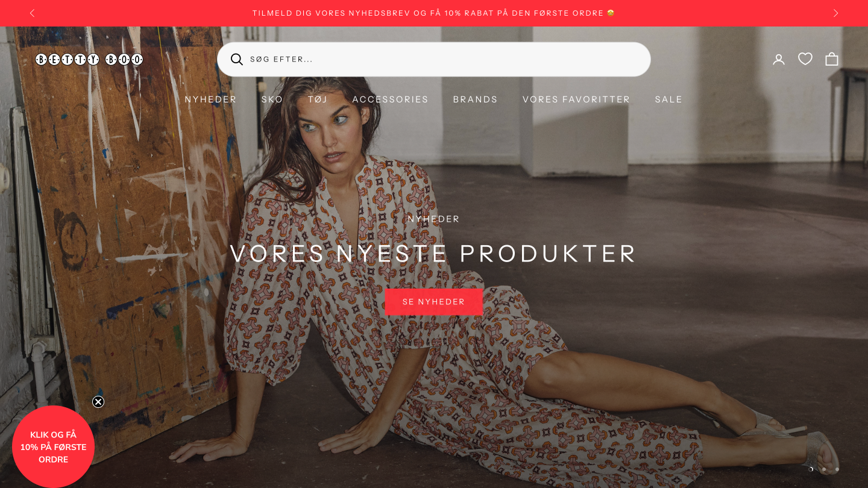Show next announcement with right arrow
Screen dimensions: 868x488
pos(835,13)
